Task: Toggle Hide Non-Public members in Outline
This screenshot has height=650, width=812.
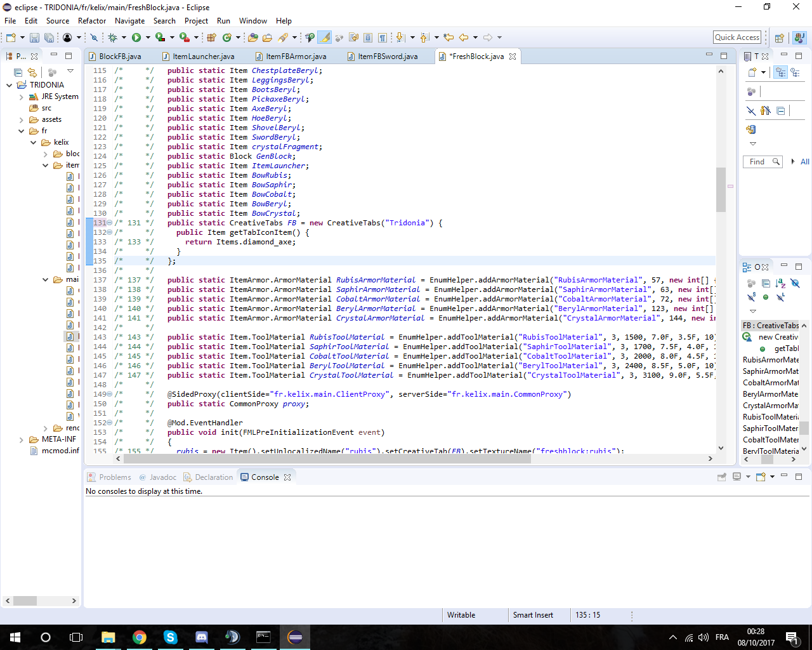Action: pos(766,297)
